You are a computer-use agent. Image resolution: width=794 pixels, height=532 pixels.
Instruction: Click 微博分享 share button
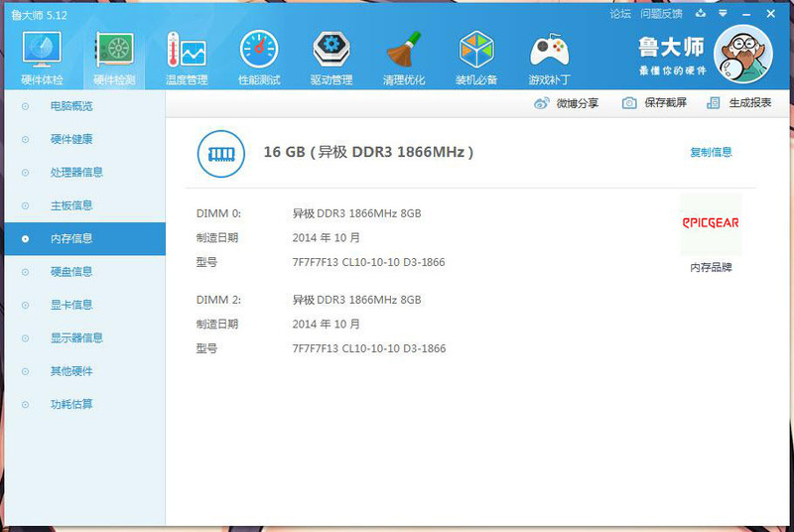tap(566, 103)
